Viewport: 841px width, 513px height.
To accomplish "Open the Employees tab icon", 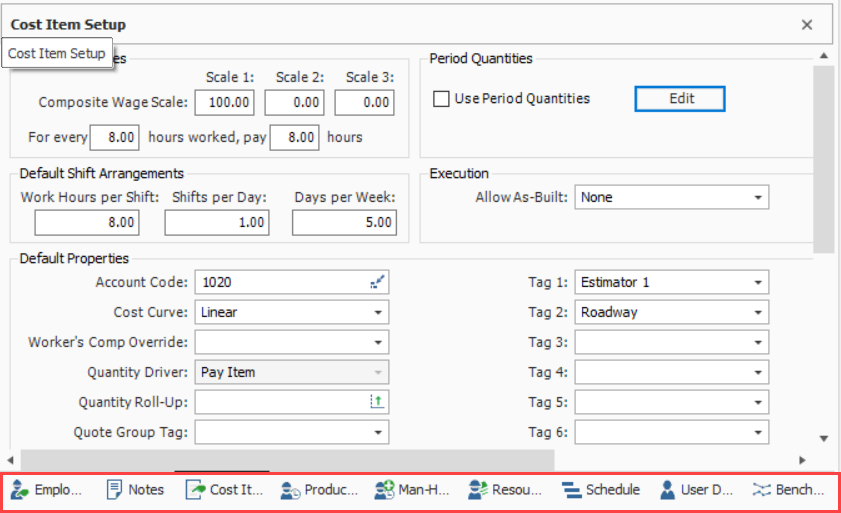I will (x=19, y=490).
